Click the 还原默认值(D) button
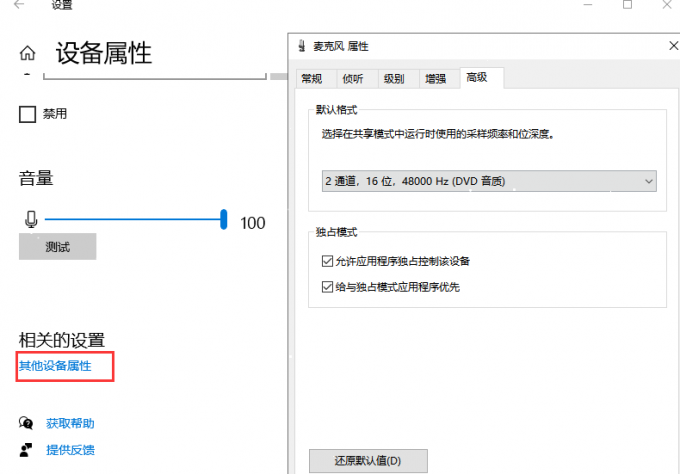Image resolution: width=680 pixels, height=474 pixels. pyautogui.click(x=367, y=461)
